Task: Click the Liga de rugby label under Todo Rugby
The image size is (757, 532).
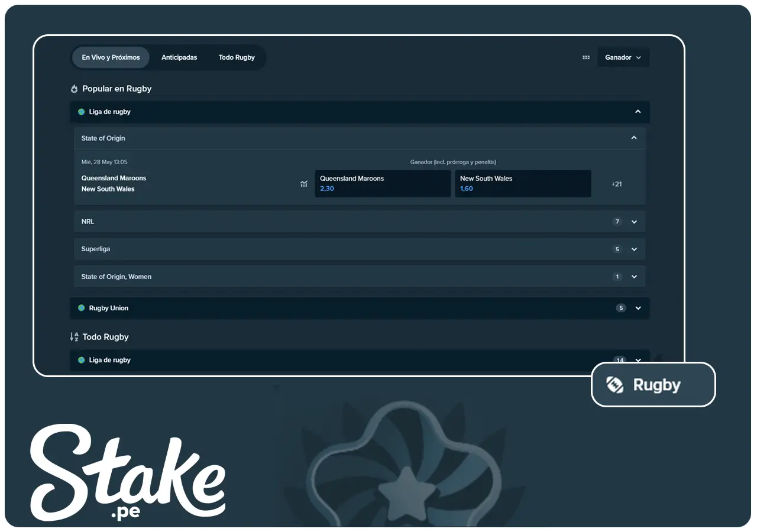Action: pyautogui.click(x=110, y=360)
